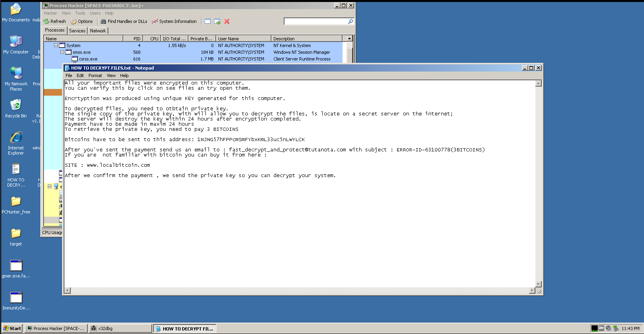
Task: Open the Notepad Format menu
Action: (95, 75)
